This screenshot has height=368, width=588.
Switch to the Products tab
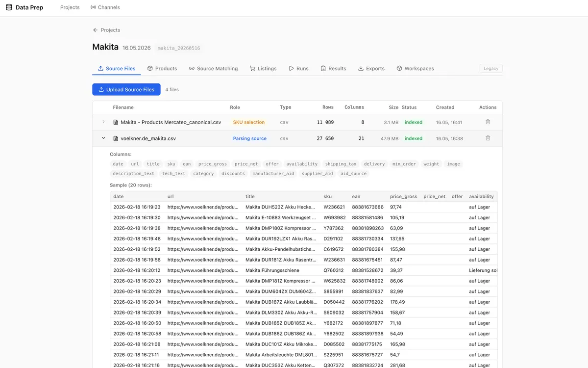click(x=162, y=69)
